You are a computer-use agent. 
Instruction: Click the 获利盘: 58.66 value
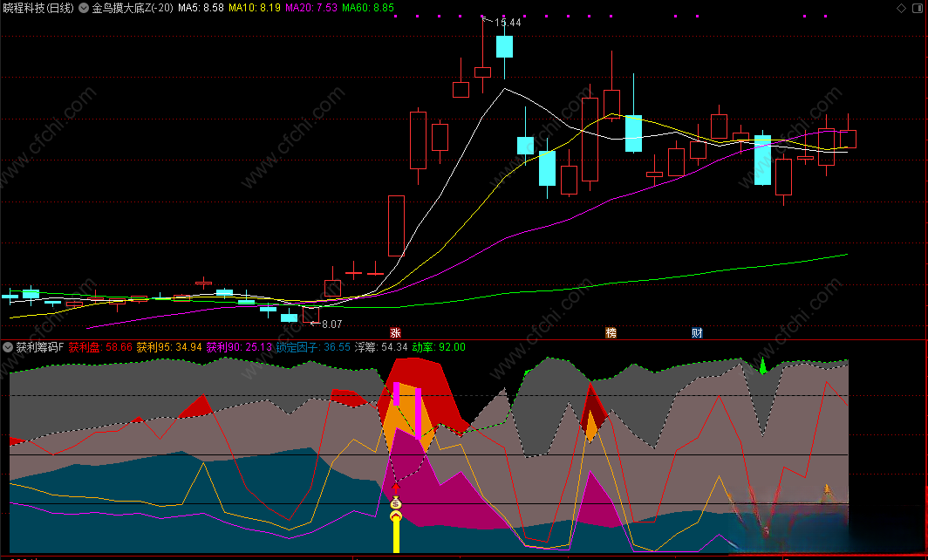[100, 347]
